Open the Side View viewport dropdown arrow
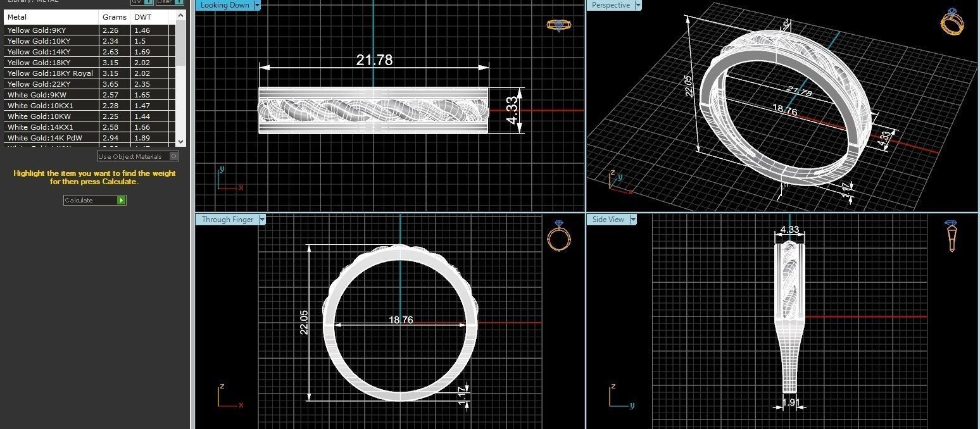This screenshot has width=980, height=429. click(633, 220)
